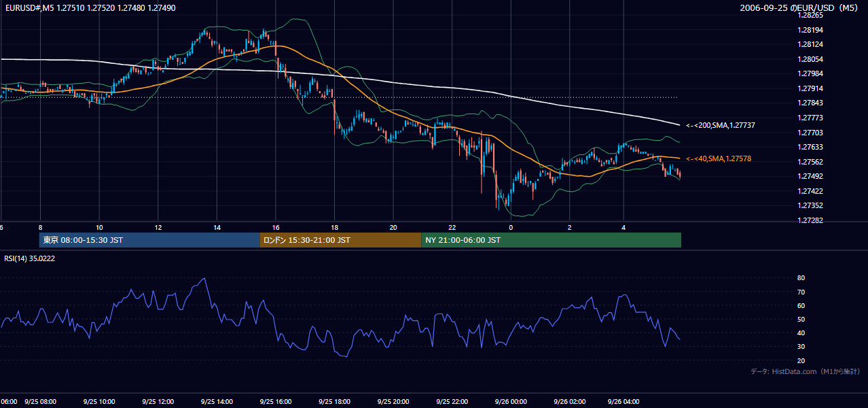Click RSI level 80 on the axis
The height and width of the screenshot is (408, 868).
801,278
